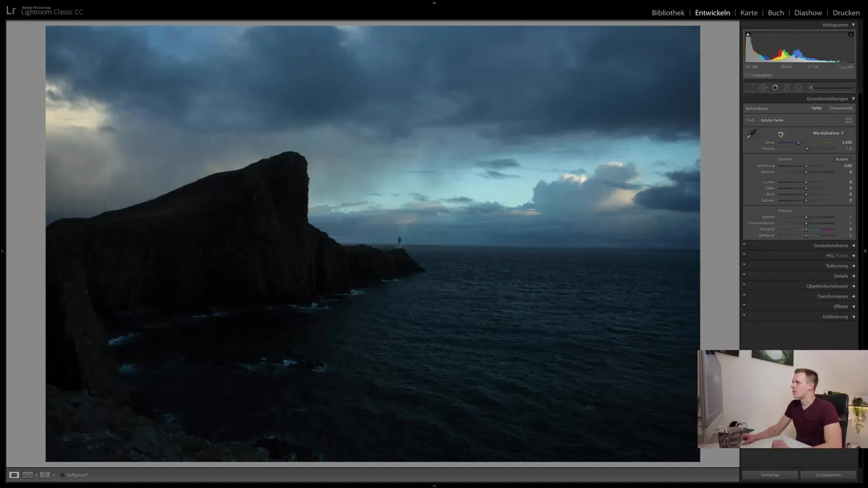Select the Graduated Filter tool
This screenshot has height=488, width=868.
click(x=787, y=88)
